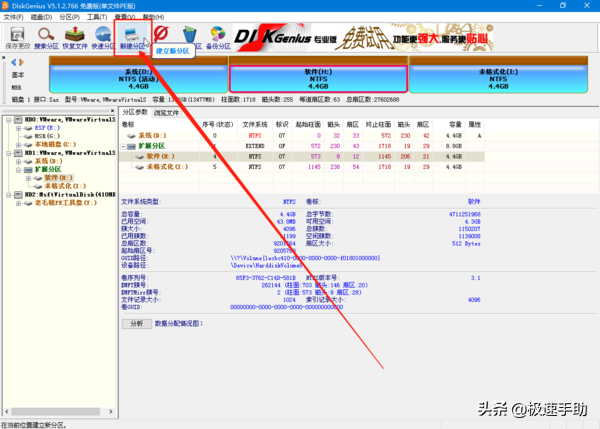Expand the 本地磁盘(C:) tree node
This screenshot has width=600, height=429.
click(x=18, y=145)
